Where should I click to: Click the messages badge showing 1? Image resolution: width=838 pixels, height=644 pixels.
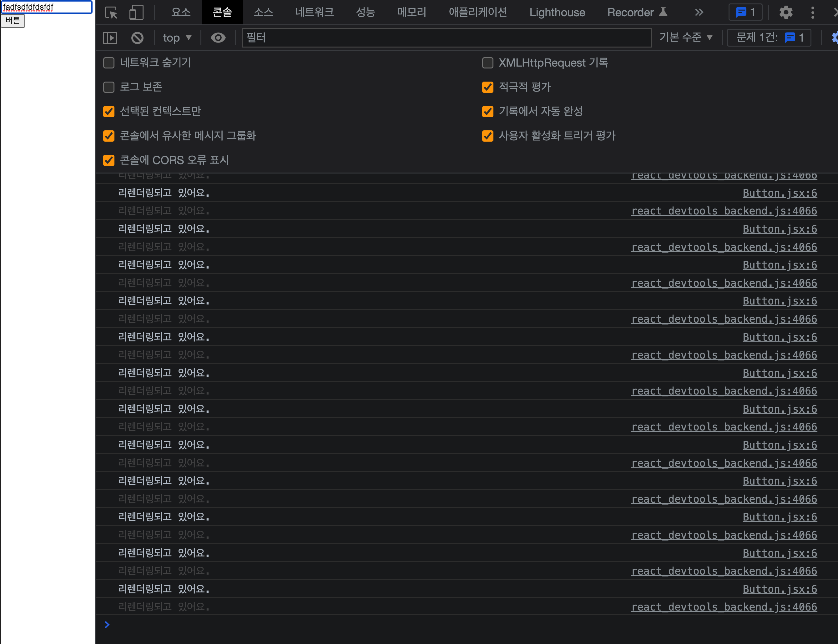pyautogui.click(x=745, y=13)
